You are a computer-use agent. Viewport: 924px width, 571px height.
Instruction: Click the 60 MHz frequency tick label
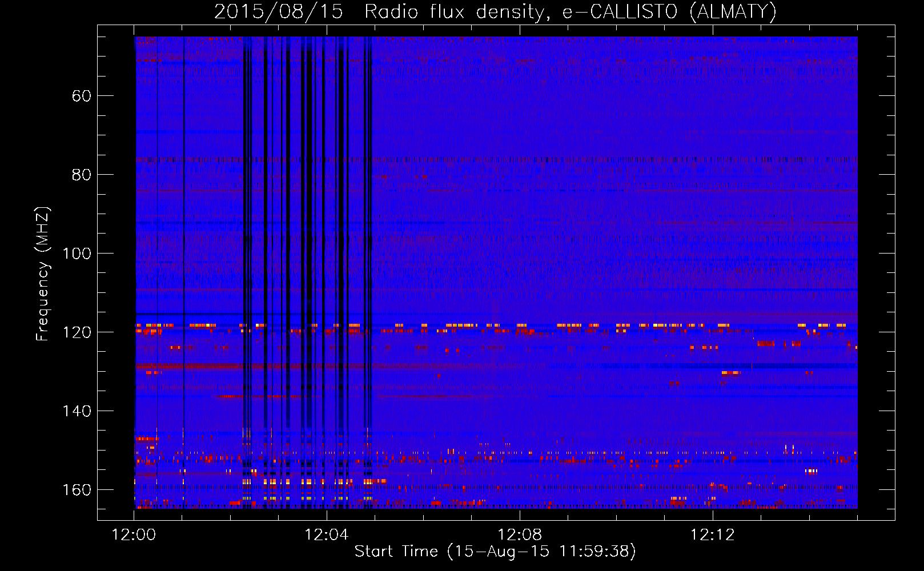(82, 96)
